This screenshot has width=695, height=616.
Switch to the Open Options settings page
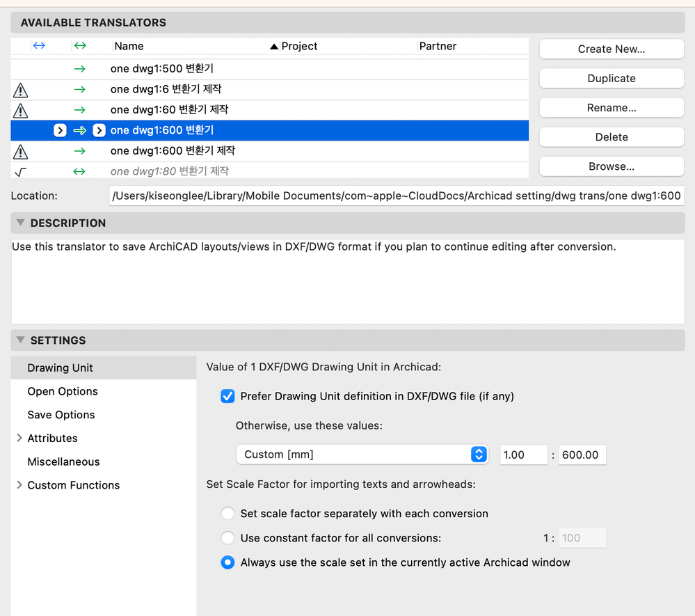[63, 391]
